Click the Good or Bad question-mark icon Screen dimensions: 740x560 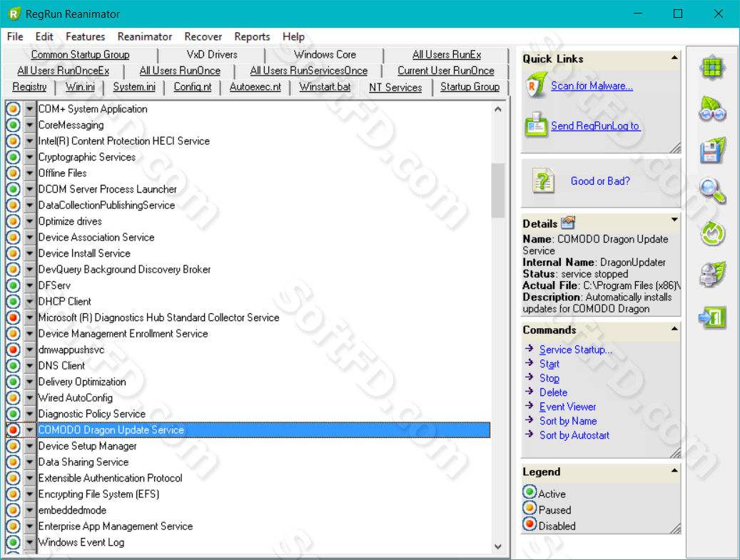point(543,180)
